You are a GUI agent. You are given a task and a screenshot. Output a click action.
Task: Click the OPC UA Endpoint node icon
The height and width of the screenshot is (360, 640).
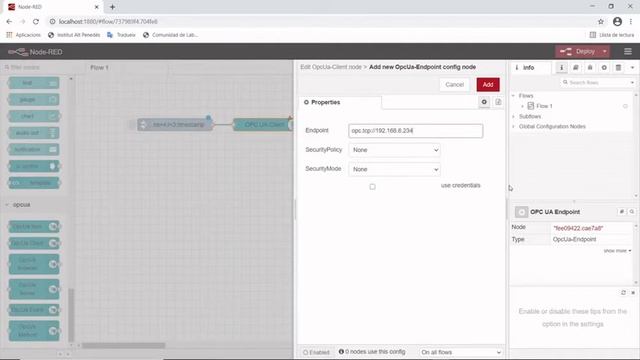point(521,212)
